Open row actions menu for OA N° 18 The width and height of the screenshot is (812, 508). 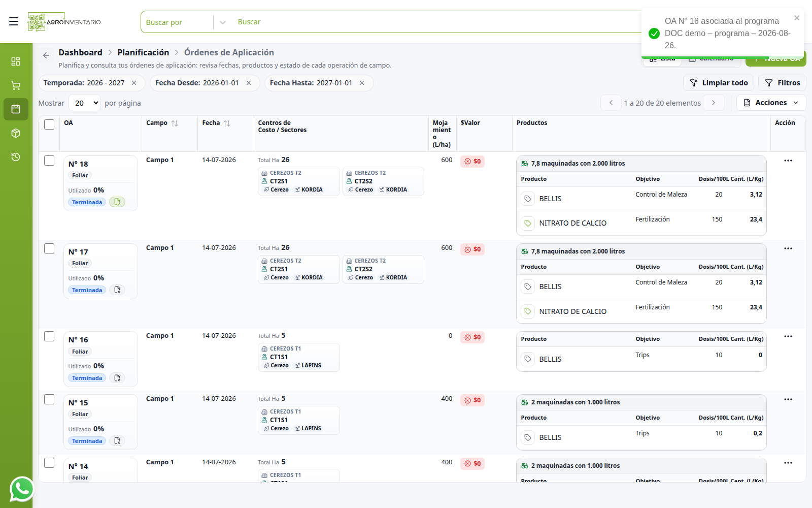coord(788,161)
